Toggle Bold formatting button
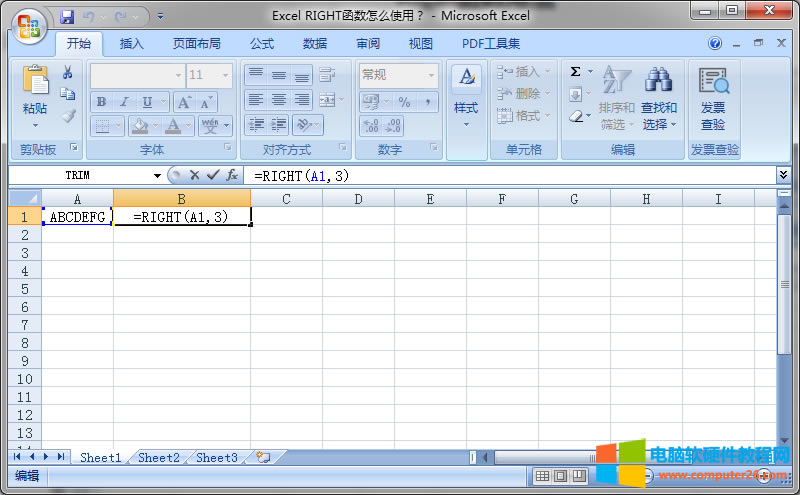 coord(101,102)
